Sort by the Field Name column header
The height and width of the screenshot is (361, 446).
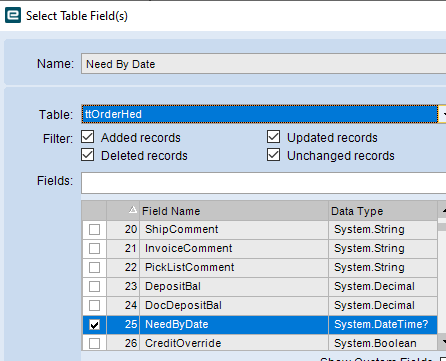pos(234,211)
